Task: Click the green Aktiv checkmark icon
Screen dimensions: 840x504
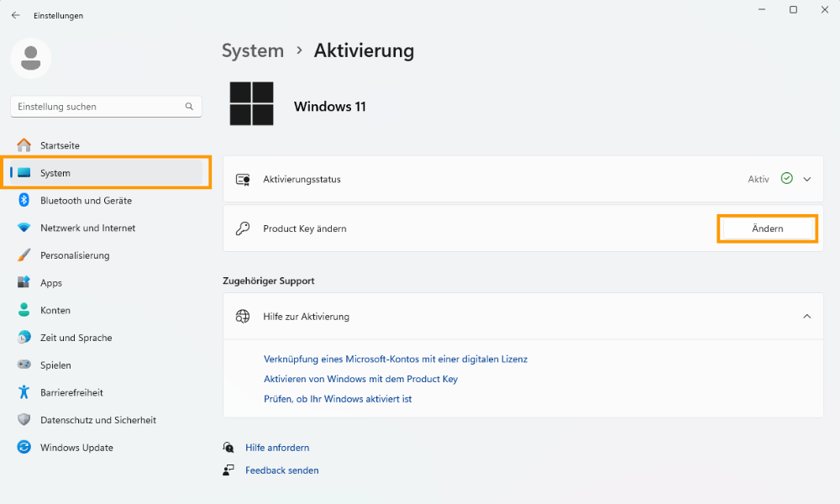Action: click(786, 178)
